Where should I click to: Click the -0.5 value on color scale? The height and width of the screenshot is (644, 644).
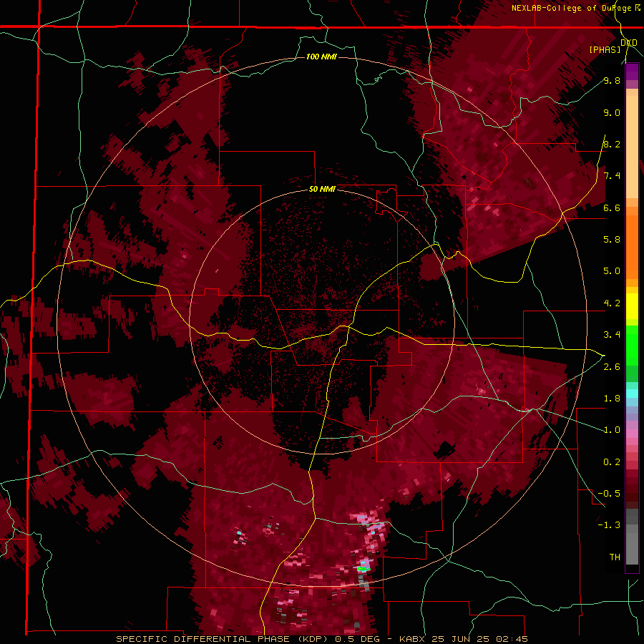pos(609,494)
